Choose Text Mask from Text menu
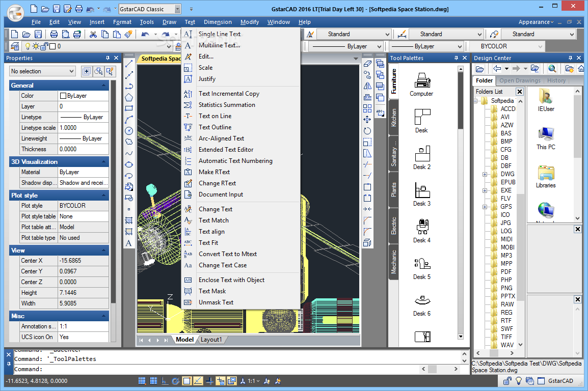 pyautogui.click(x=212, y=291)
